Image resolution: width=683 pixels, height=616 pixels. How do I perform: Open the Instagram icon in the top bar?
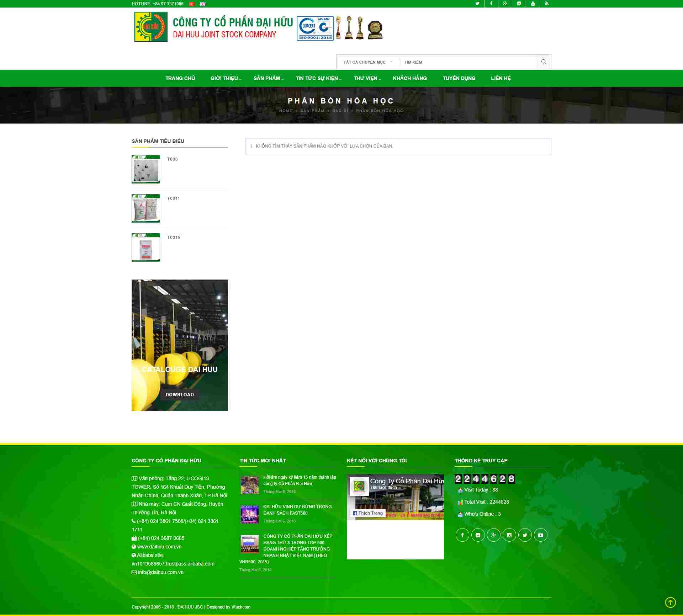click(519, 4)
